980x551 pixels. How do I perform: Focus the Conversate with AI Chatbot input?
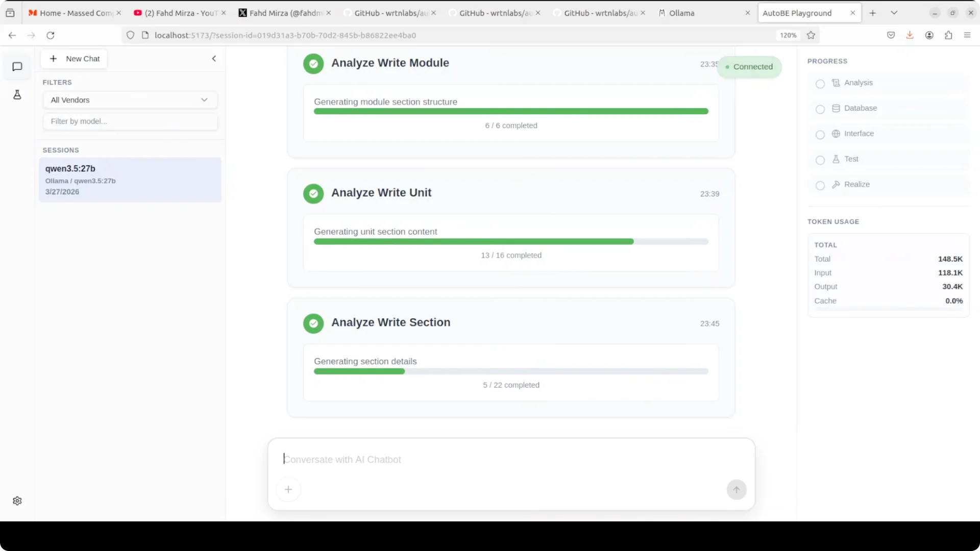[511, 460]
